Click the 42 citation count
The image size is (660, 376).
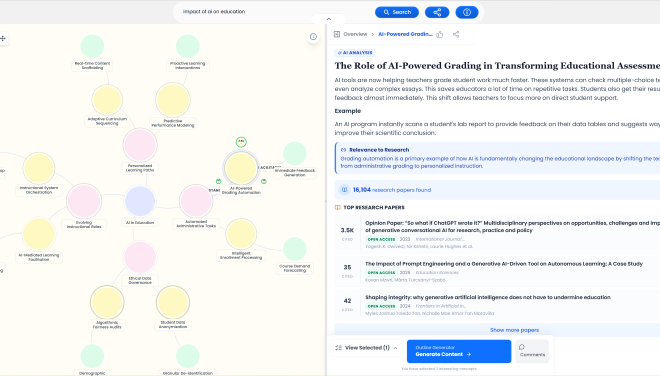(x=347, y=301)
